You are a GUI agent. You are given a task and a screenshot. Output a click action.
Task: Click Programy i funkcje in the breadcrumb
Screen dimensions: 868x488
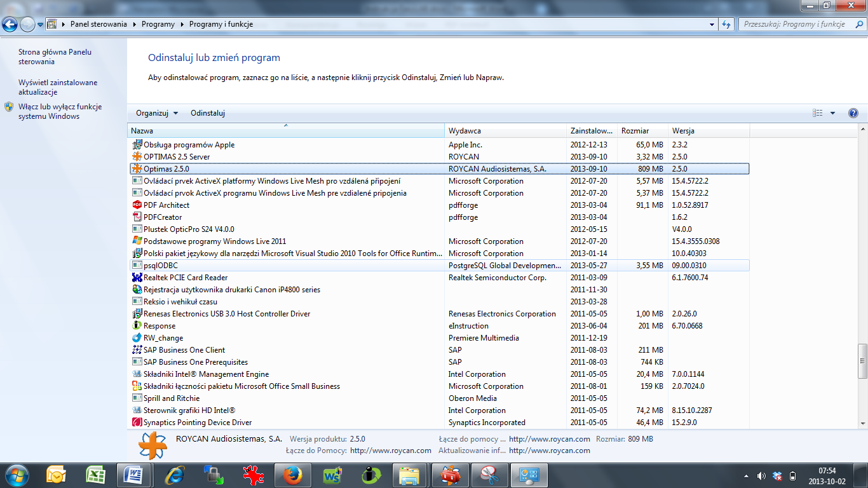[x=221, y=24]
